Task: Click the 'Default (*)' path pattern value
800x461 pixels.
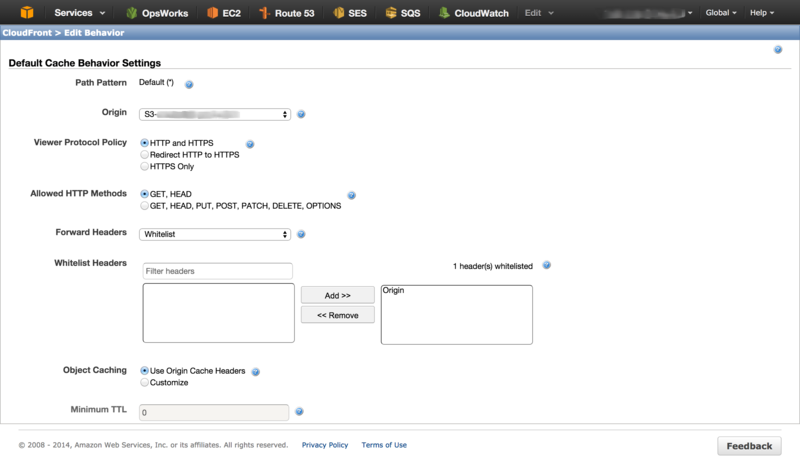Action: 156,83
